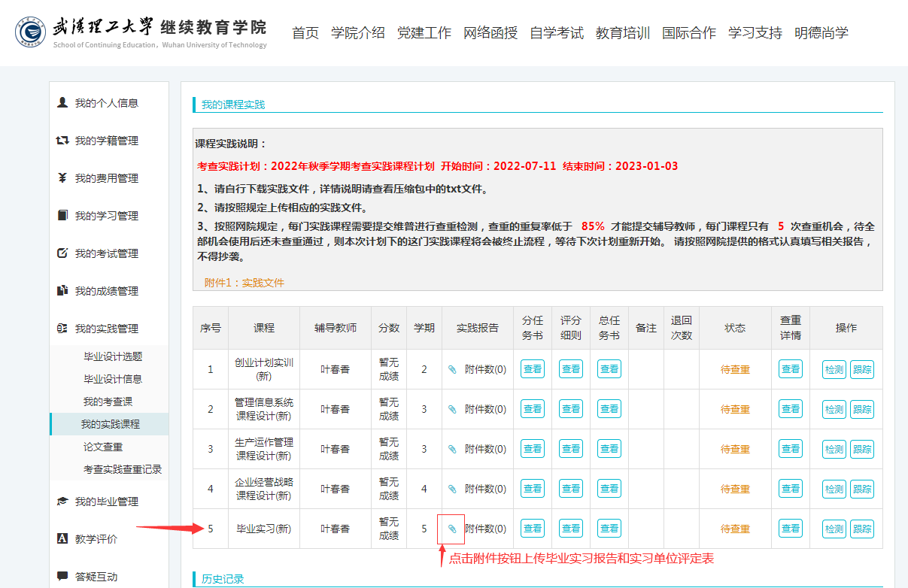The width and height of the screenshot is (908, 588).
Task: Click the attachment paperclip for 管理信息系统课程设计
Action: (x=452, y=409)
